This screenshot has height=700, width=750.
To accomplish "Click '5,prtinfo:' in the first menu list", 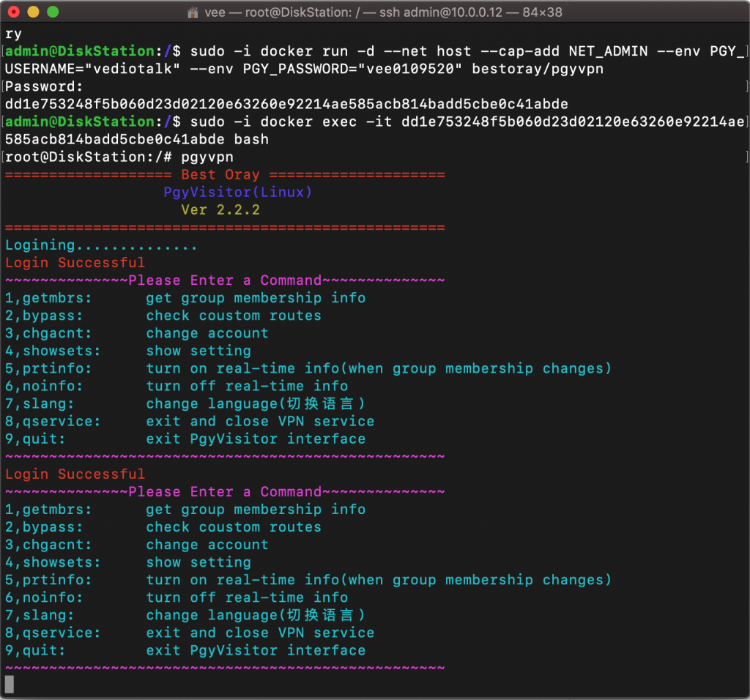I will click(48, 368).
